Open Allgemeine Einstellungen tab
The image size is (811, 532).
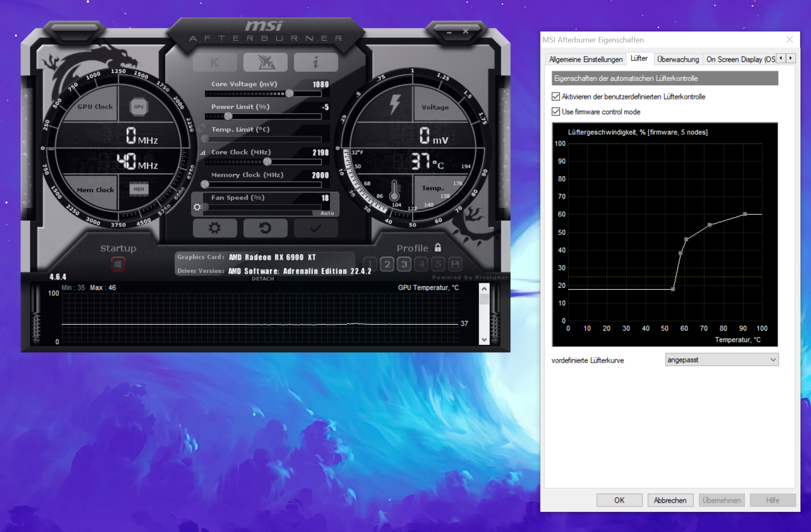tap(585, 59)
